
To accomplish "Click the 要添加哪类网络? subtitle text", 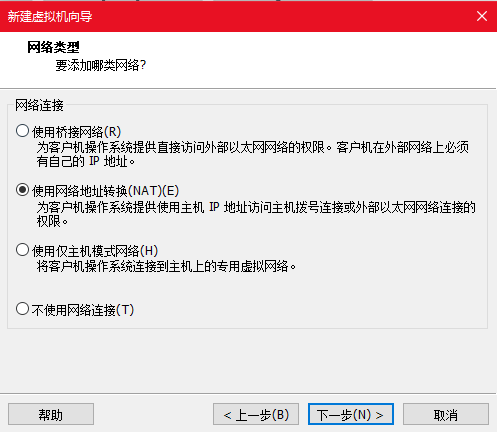I will point(101,65).
